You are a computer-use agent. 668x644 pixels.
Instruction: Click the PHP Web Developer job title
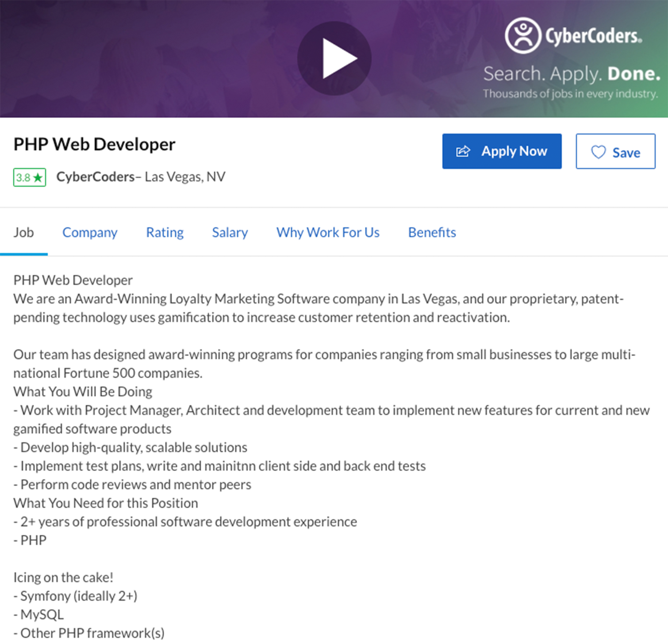pyautogui.click(x=94, y=144)
